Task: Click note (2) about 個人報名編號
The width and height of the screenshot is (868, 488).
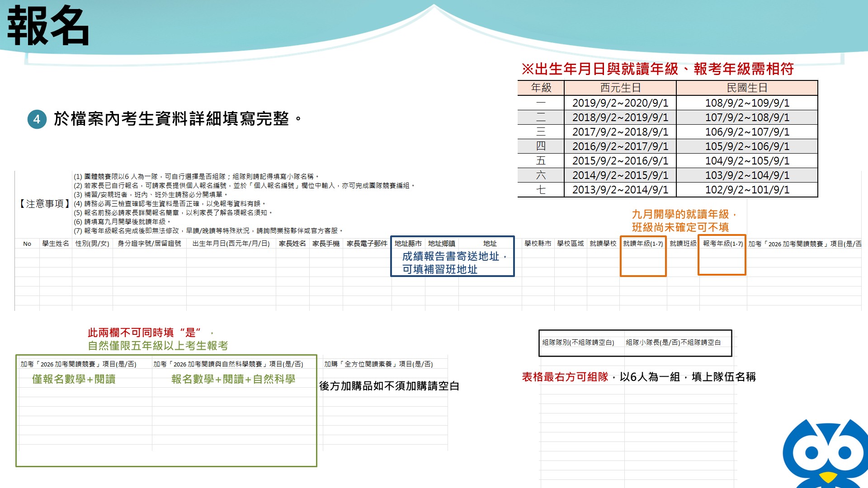Action: [244, 185]
